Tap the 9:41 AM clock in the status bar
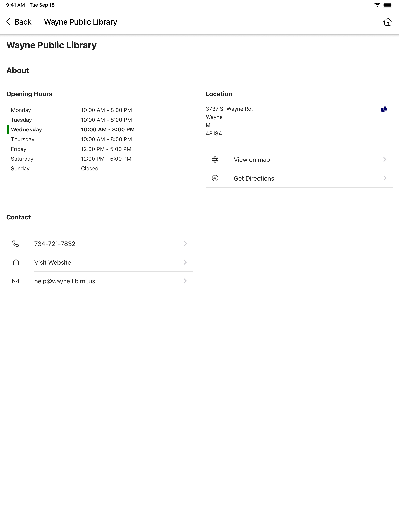The image size is (399, 532). [15, 5]
